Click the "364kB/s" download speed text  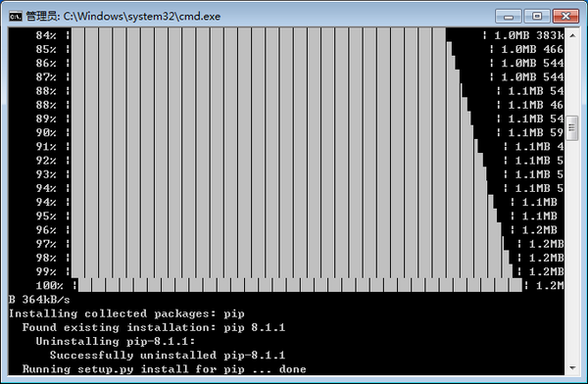coord(46,300)
